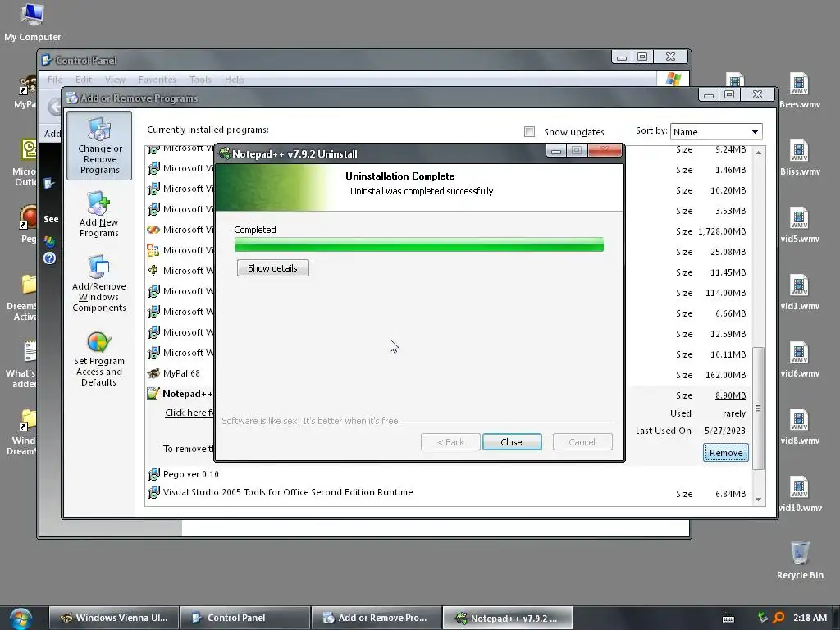Select Change or Remove Programs sidebar icon
Image resolution: width=840 pixels, height=630 pixels.
(99, 146)
